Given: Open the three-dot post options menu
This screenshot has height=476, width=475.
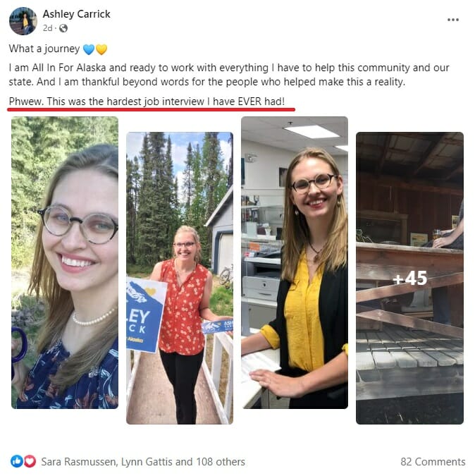Looking at the screenshot, I should [452, 20].
